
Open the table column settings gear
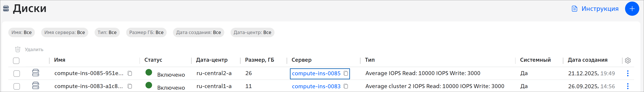(627, 60)
